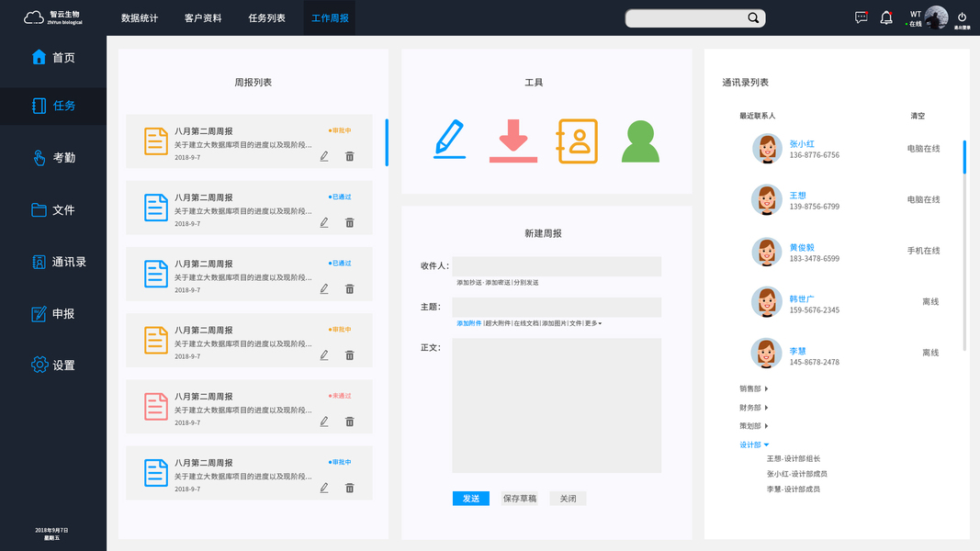Expand the 策划部 department
The image size is (980, 551).
(x=754, y=426)
